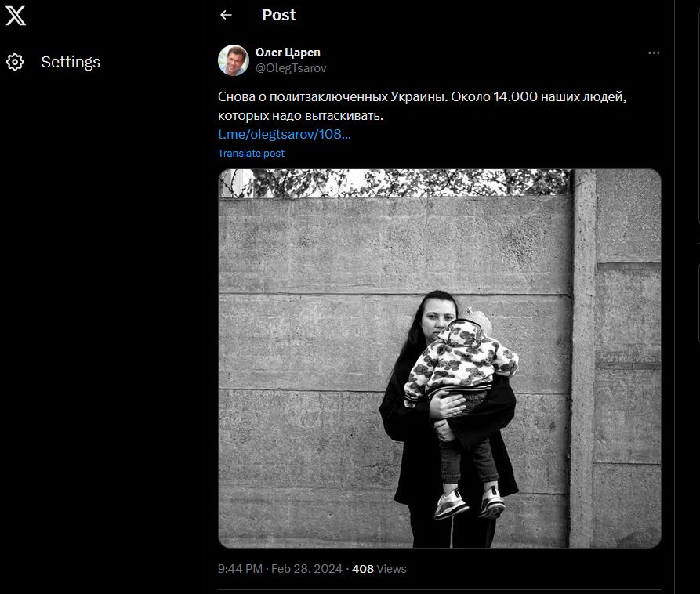Click the Post page heading
The width and height of the screenshot is (700, 594).
(279, 15)
